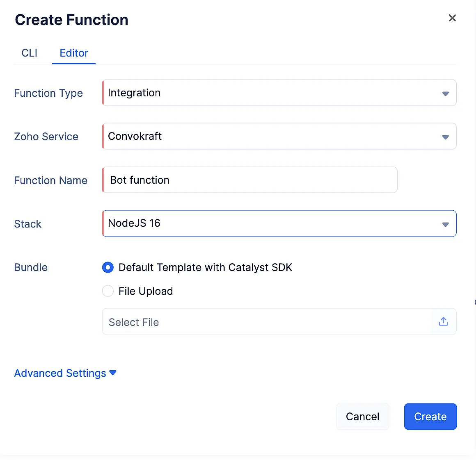Expand Advanced Settings

point(65,373)
